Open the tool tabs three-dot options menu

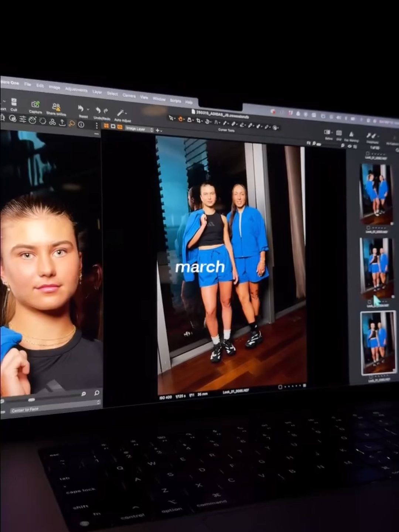[x=97, y=126]
